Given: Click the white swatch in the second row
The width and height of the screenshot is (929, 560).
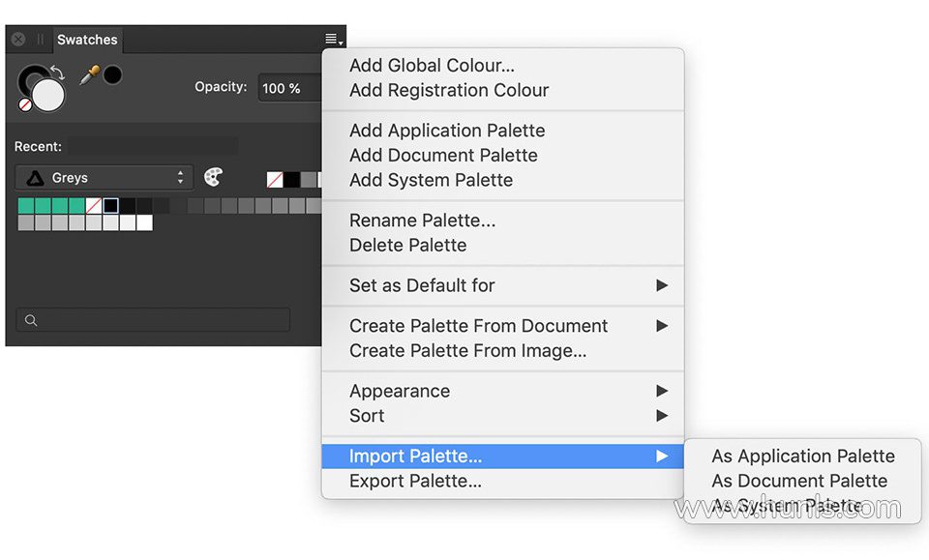Looking at the screenshot, I should point(144,222).
